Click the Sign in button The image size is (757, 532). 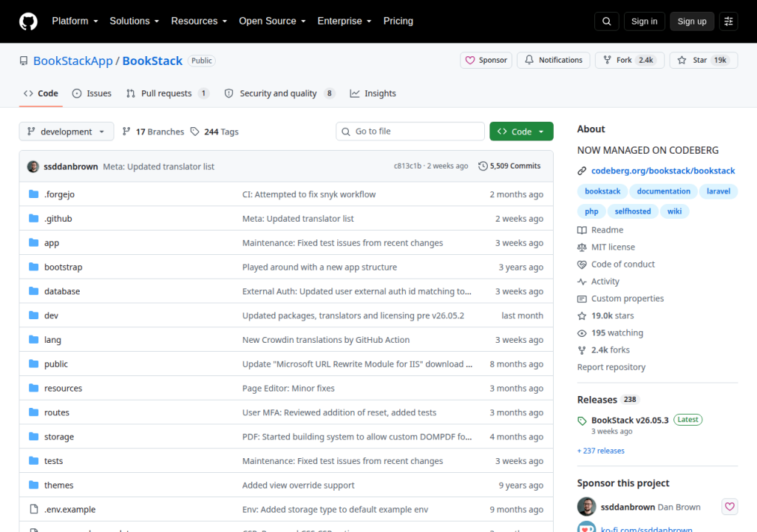(644, 21)
